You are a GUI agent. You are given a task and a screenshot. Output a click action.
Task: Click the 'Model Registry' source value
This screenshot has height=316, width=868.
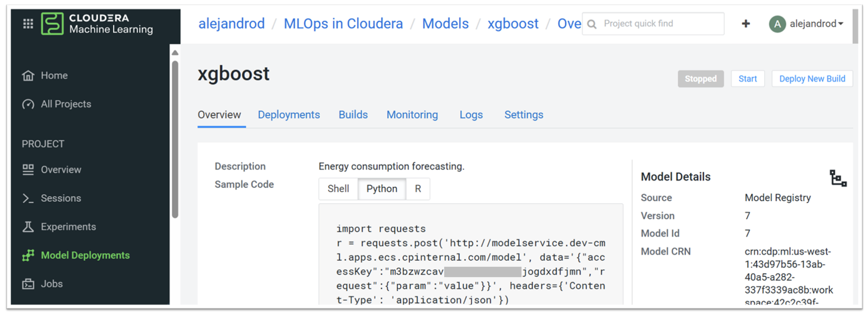coord(777,198)
